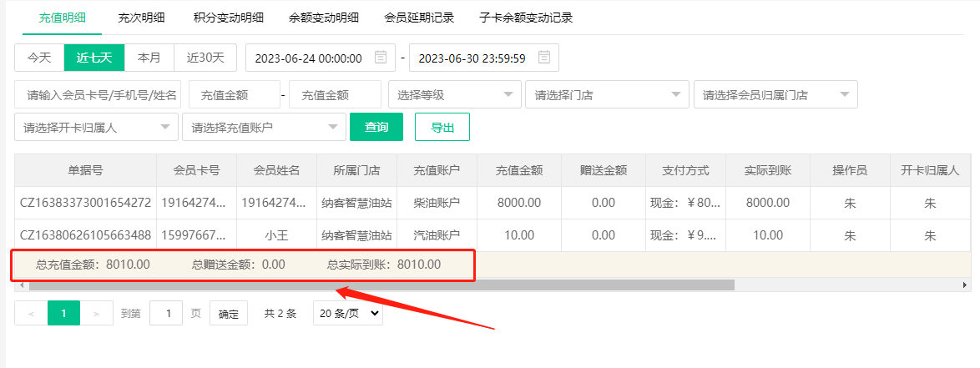Click the start date calendar icon
980x368 pixels.
381,58
